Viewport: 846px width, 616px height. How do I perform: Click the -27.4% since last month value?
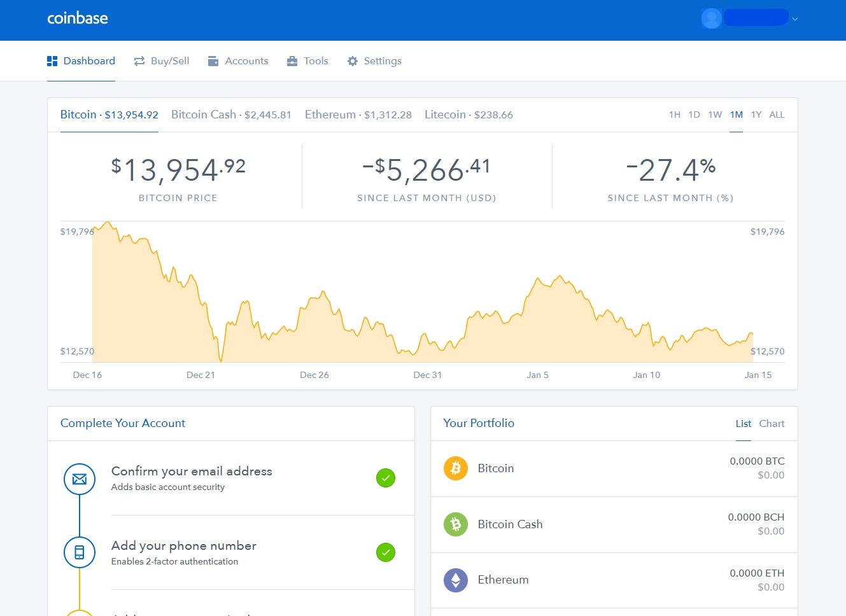(671, 170)
